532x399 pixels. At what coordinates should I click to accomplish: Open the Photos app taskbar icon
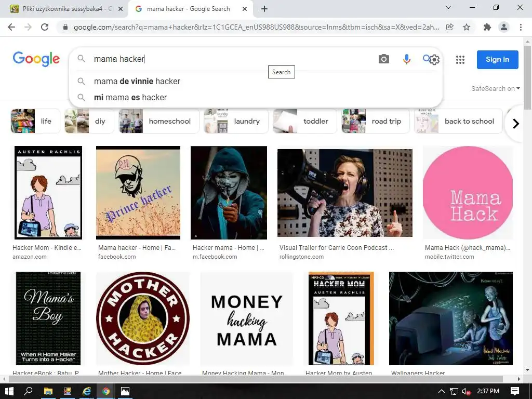click(125, 391)
